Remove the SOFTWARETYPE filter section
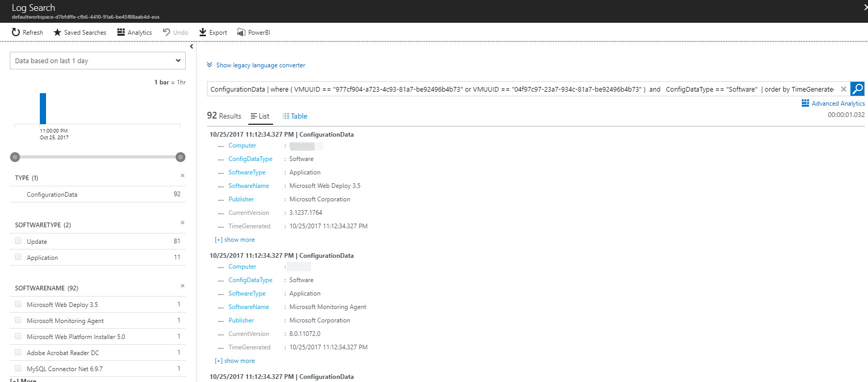868x382 pixels. point(183,223)
